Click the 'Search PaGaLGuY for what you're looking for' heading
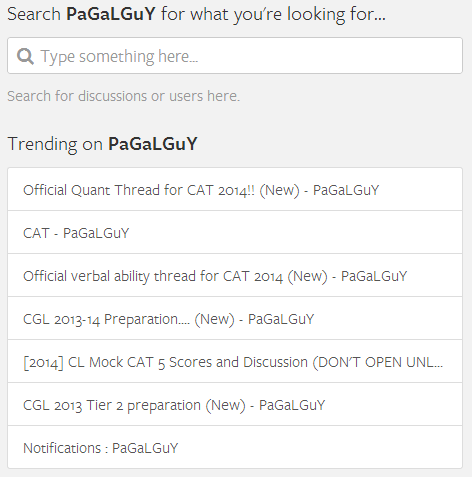Screen dimensions: 472x478 (196, 14)
